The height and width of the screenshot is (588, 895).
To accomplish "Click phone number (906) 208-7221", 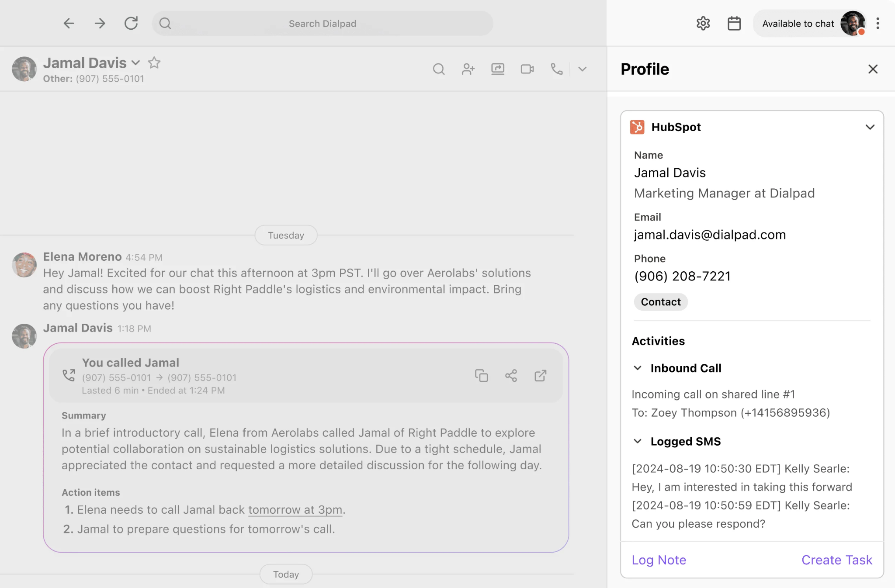I will click(x=682, y=276).
